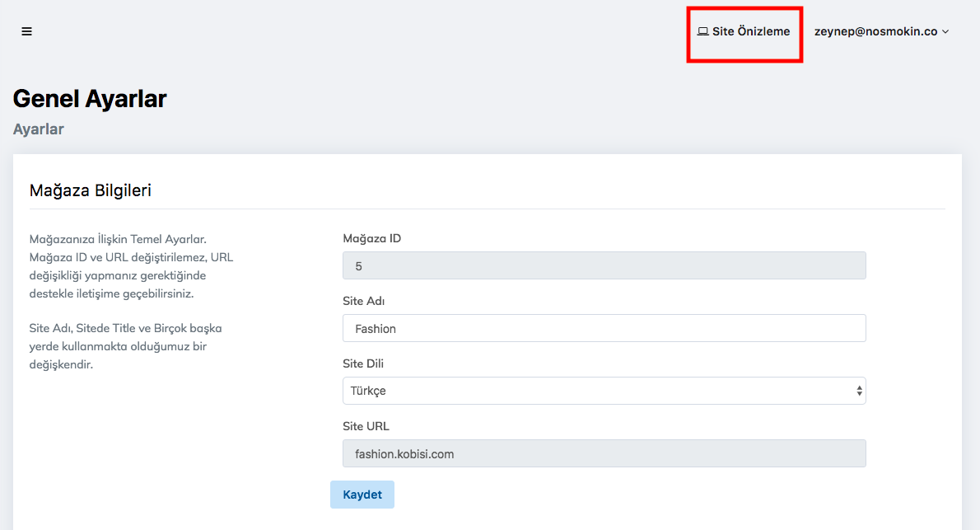Open the hamburger sidebar menu

tap(27, 31)
